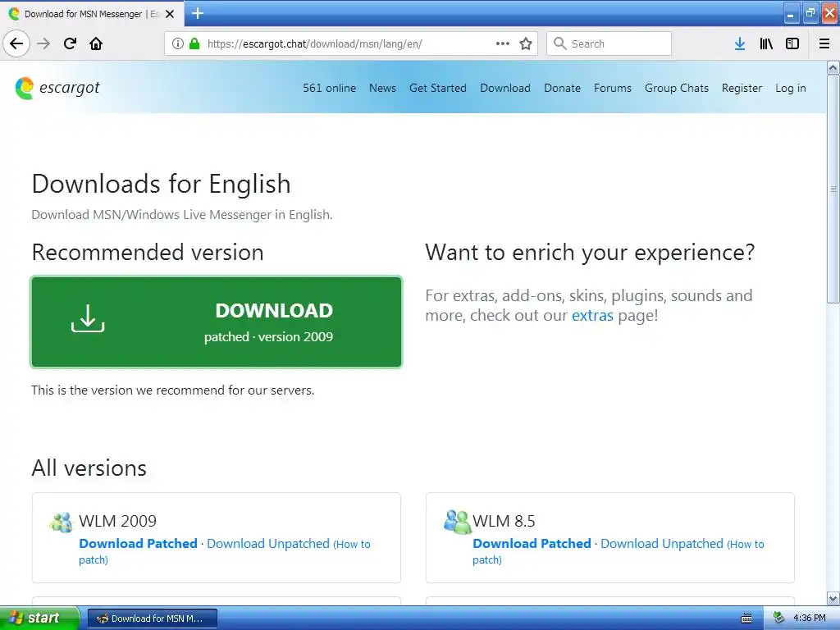Open the browser home page icon
Screen dimensions: 840x630
[96, 43]
